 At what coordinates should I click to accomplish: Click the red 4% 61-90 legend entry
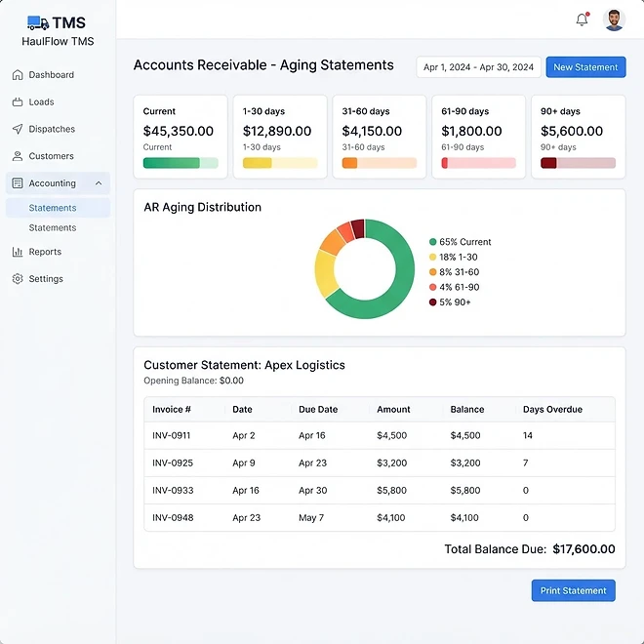click(x=455, y=287)
